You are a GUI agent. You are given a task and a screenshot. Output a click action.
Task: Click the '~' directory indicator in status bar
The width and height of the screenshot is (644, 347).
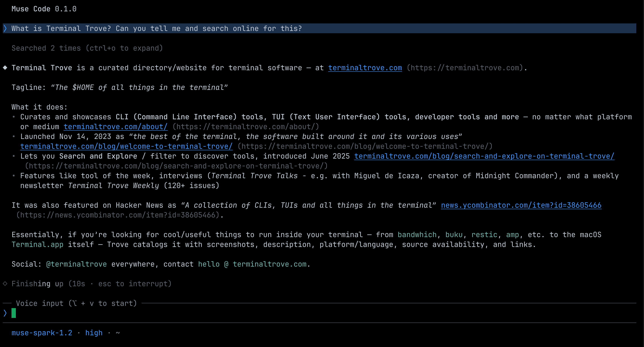[118, 333]
